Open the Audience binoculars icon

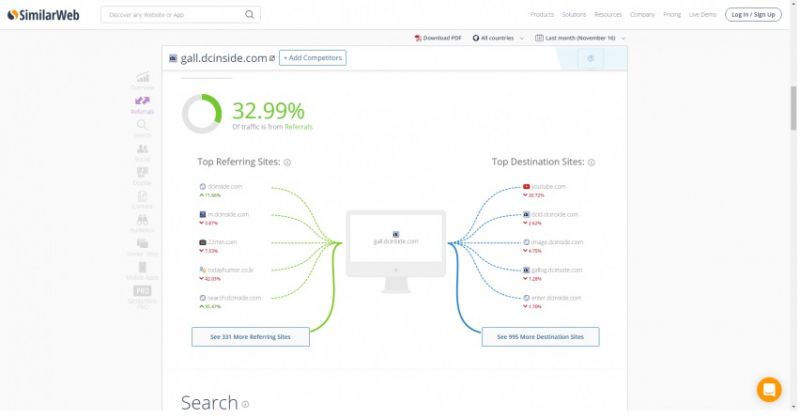point(143,221)
